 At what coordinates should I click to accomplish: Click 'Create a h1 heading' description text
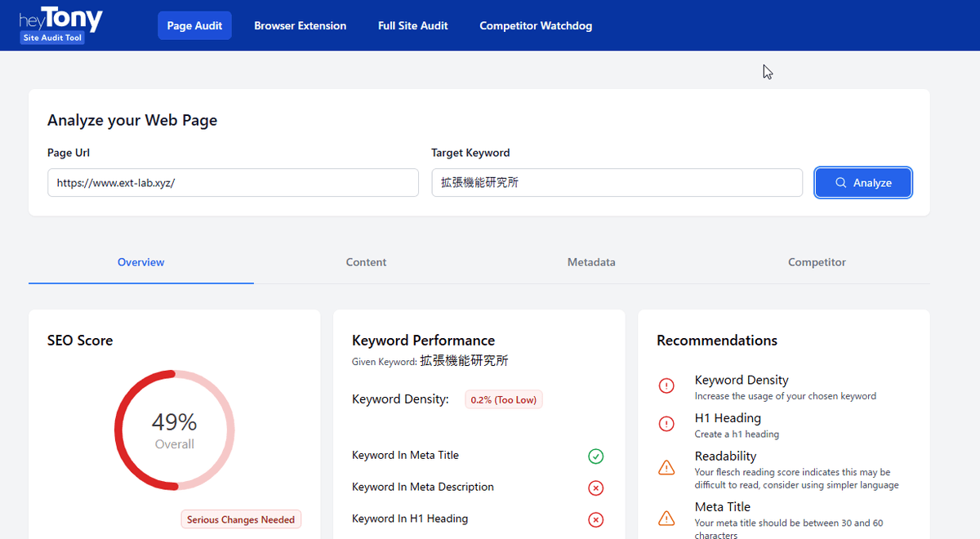coord(737,434)
